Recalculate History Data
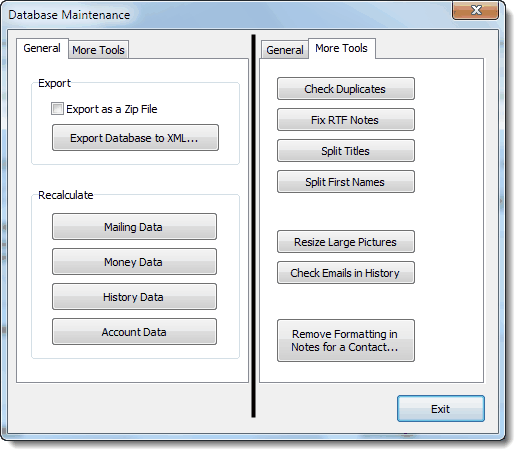The height and width of the screenshot is (456, 521). click(x=134, y=297)
